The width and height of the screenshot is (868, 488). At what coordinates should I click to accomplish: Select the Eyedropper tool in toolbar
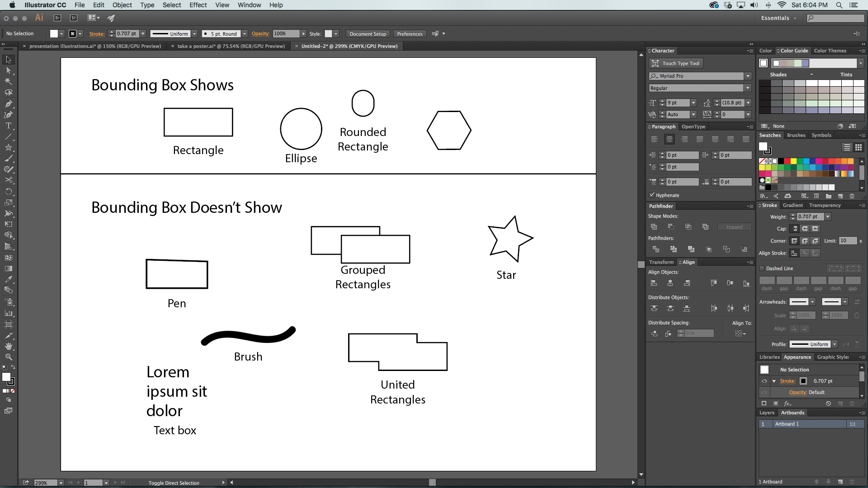pos(8,279)
